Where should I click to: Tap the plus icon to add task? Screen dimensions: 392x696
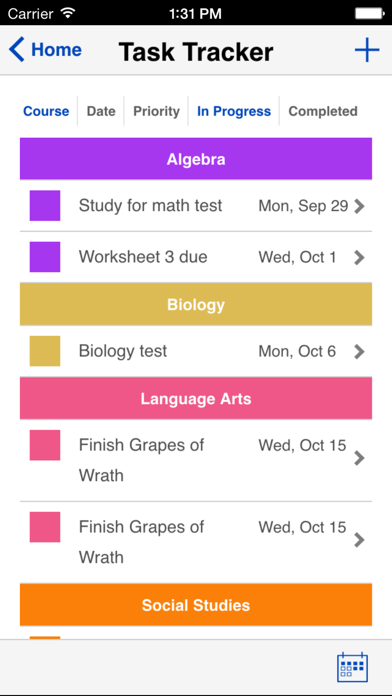367,50
